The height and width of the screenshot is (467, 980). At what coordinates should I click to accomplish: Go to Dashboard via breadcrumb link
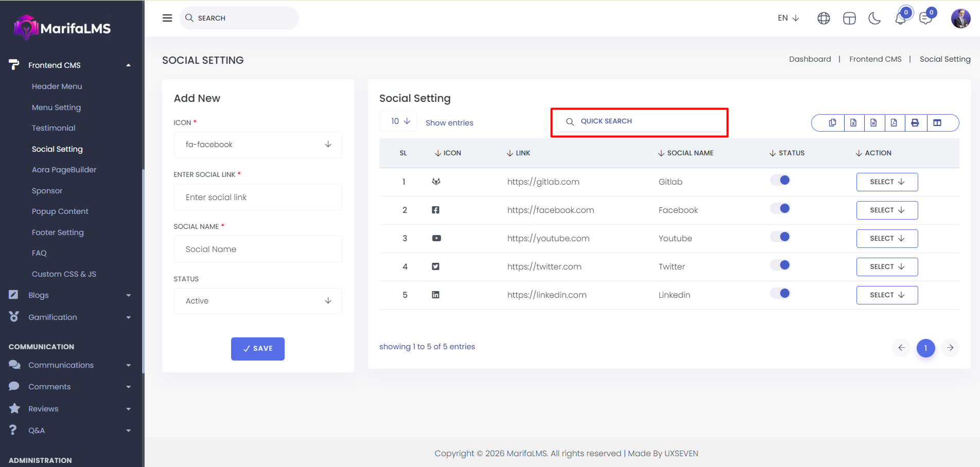(x=810, y=59)
